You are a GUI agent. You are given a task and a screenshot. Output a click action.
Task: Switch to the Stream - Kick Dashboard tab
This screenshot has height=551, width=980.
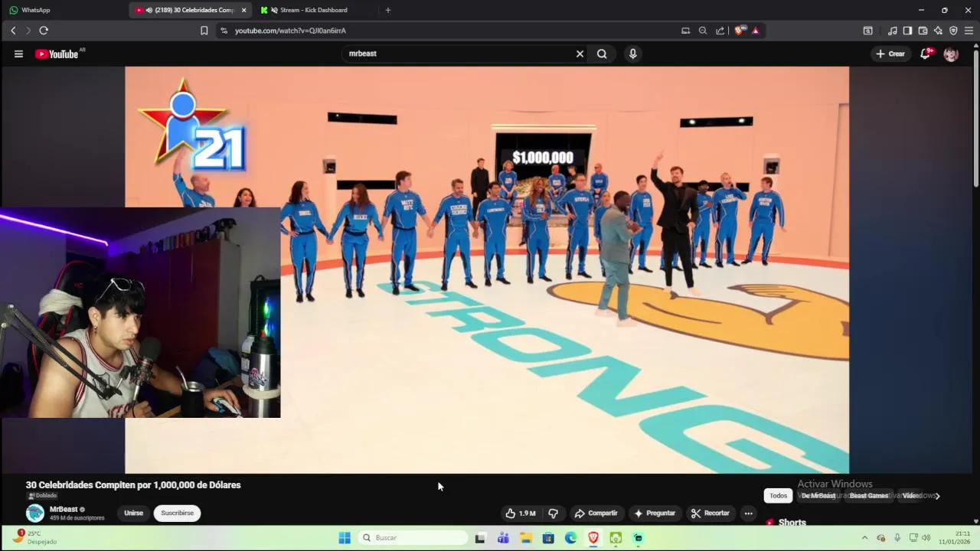tap(314, 10)
